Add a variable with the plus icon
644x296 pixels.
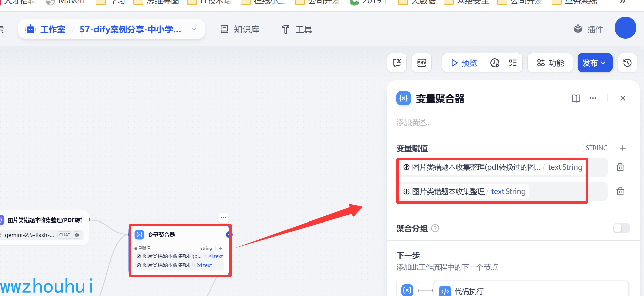[x=623, y=148]
